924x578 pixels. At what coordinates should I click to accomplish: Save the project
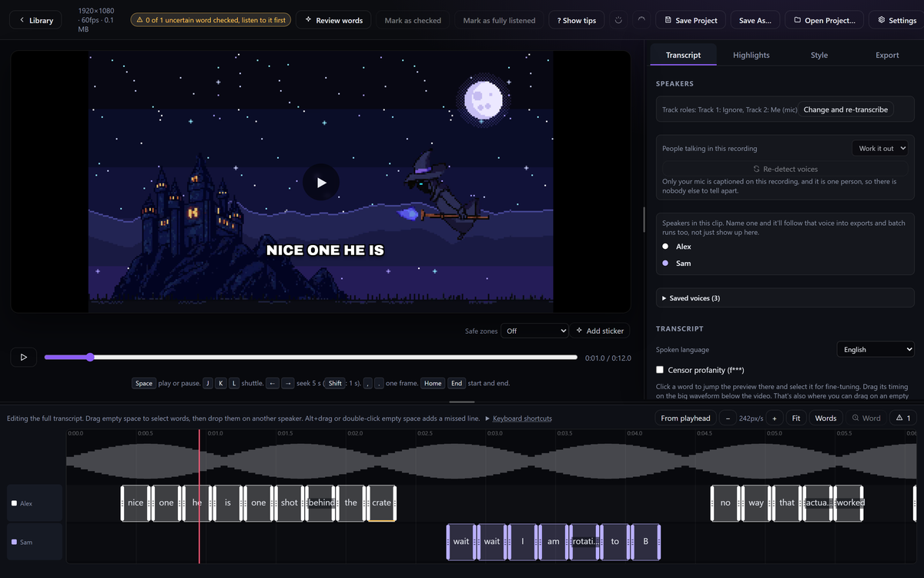click(690, 20)
